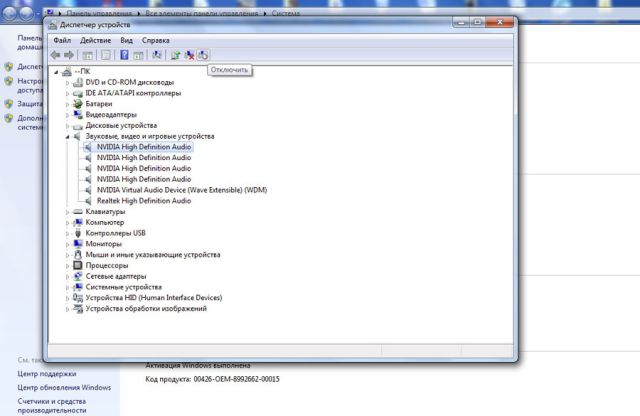Expand the Контроллеры USB arrow
640x416 pixels.
67,234
